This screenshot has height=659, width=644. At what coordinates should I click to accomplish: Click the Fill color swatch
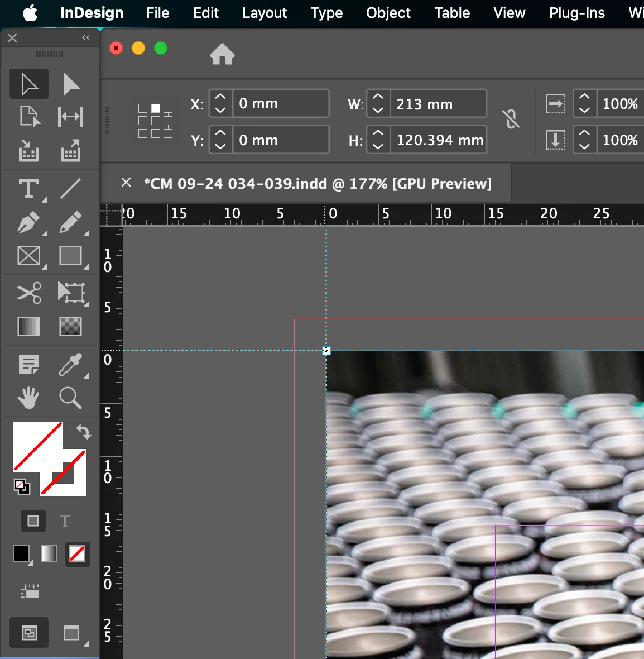[x=37, y=447]
